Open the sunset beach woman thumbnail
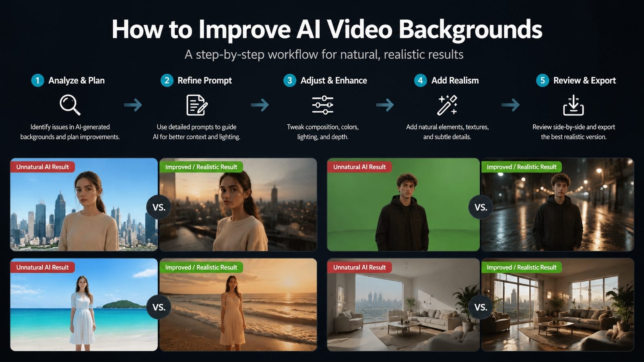 pos(238,304)
